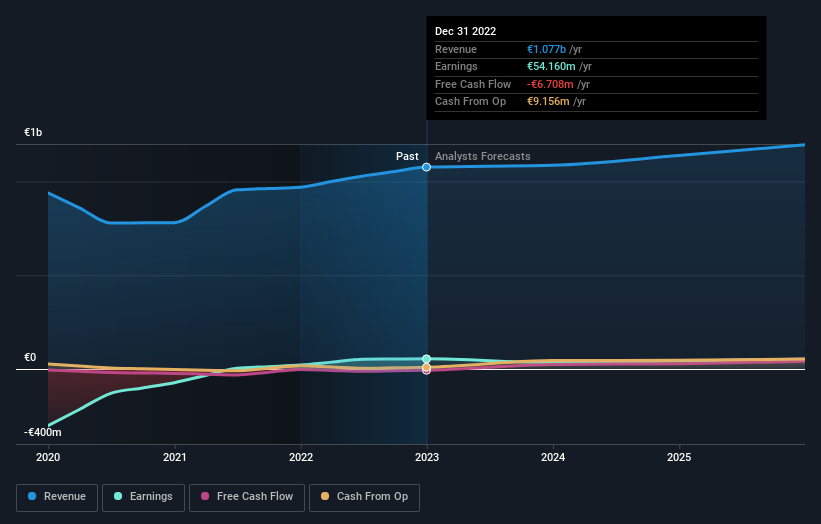This screenshot has width=821, height=524.
Task: Click the 2021 x-axis label
Action: (x=174, y=458)
